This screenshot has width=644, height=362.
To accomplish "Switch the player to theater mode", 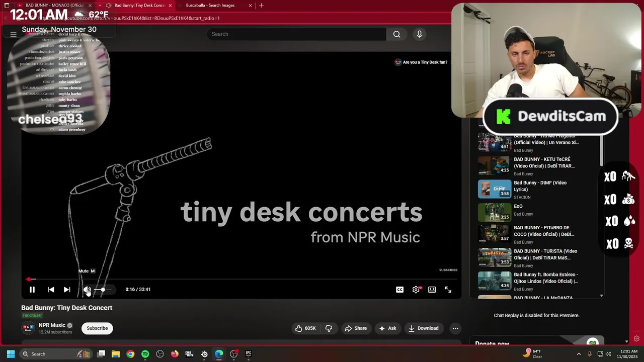I will (432, 290).
